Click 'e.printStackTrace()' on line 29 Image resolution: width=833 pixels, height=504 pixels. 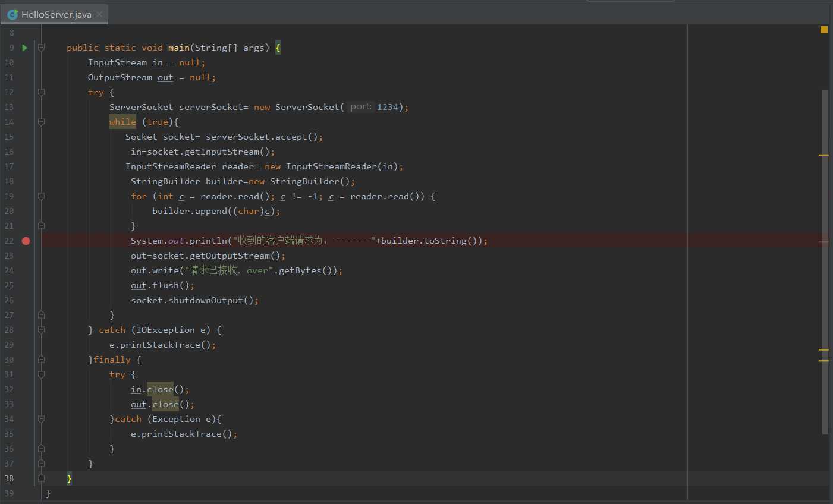tap(160, 345)
